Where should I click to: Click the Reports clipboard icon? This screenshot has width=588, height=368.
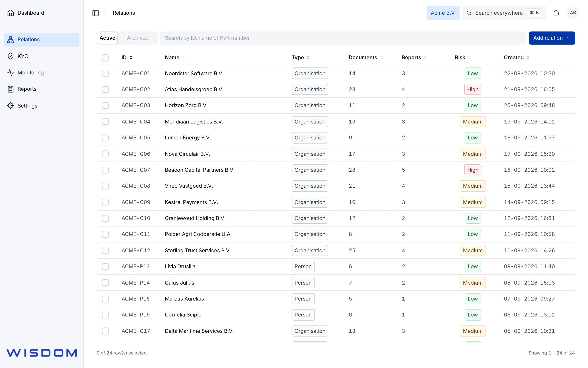[x=10, y=89]
